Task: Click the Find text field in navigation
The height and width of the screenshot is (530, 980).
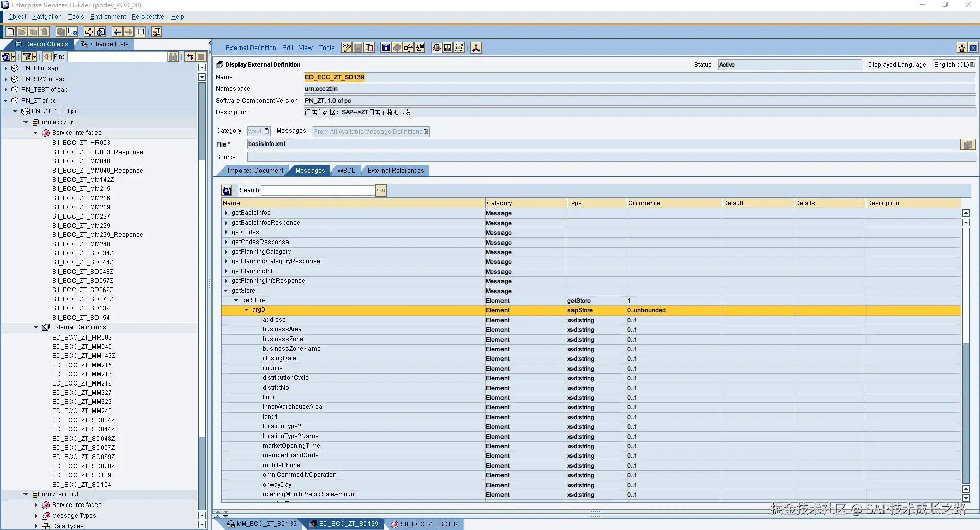Action: 117,57
